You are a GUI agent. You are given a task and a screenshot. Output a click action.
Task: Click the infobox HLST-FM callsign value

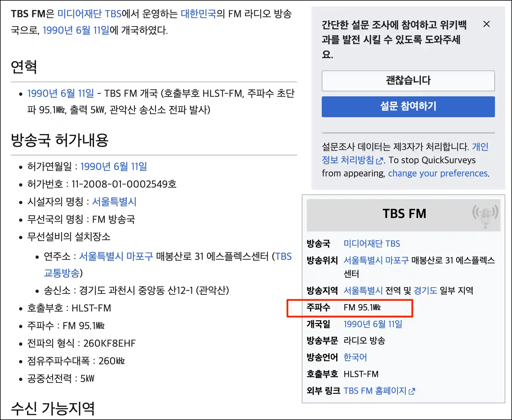point(361,374)
